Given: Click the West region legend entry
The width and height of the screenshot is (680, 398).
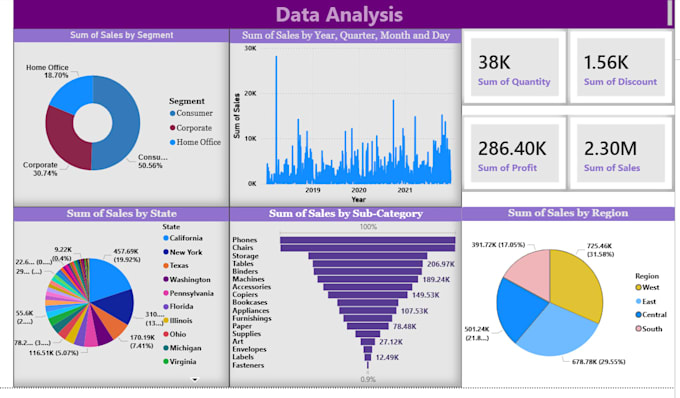Looking at the screenshot, I should point(647,287).
